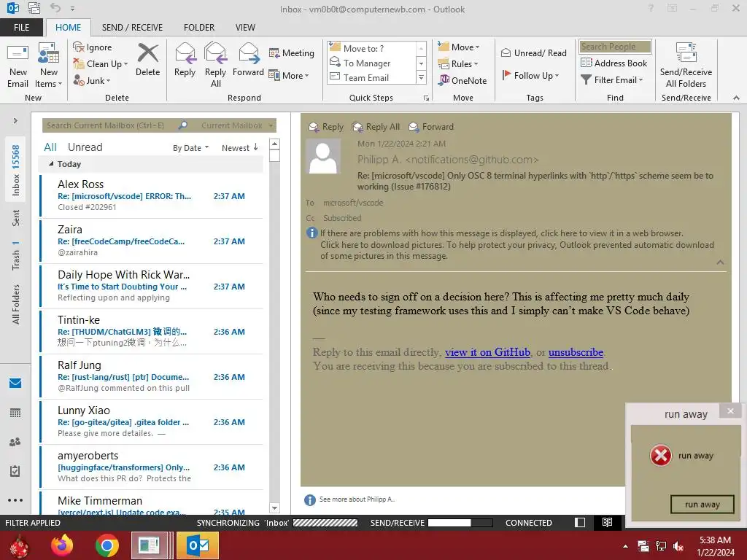Send message to OneNote
The width and height of the screenshot is (747, 560).
point(462,80)
